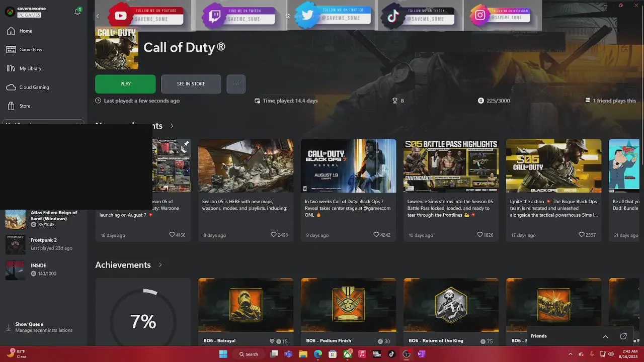Click the green PLAY button
This screenshot has width=644, height=362.
(125, 84)
